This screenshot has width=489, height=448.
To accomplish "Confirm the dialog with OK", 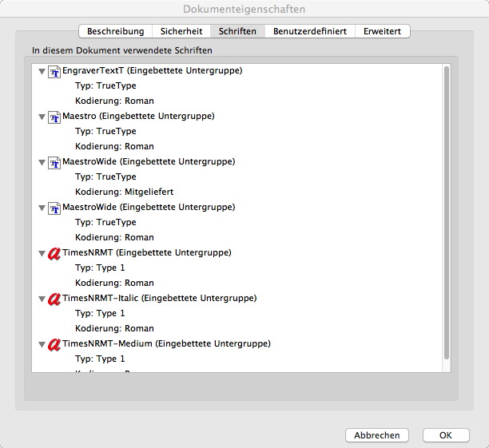I will [x=445, y=435].
